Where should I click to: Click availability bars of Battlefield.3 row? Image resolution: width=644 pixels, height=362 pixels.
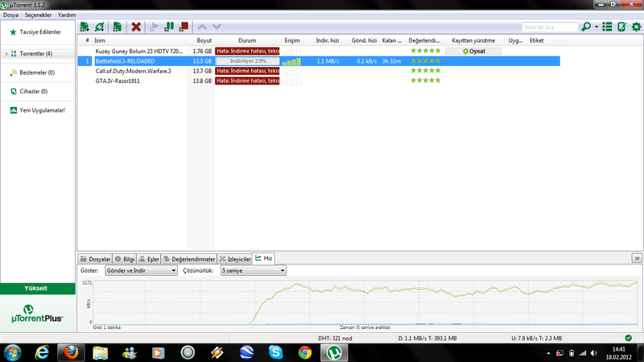click(291, 62)
